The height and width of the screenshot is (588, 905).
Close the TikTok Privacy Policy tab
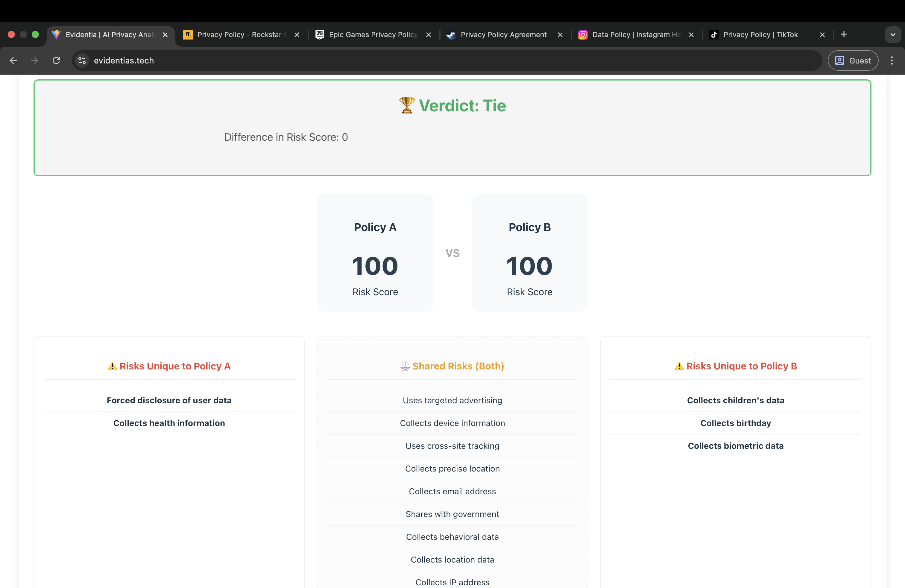pyautogui.click(x=822, y=35)
